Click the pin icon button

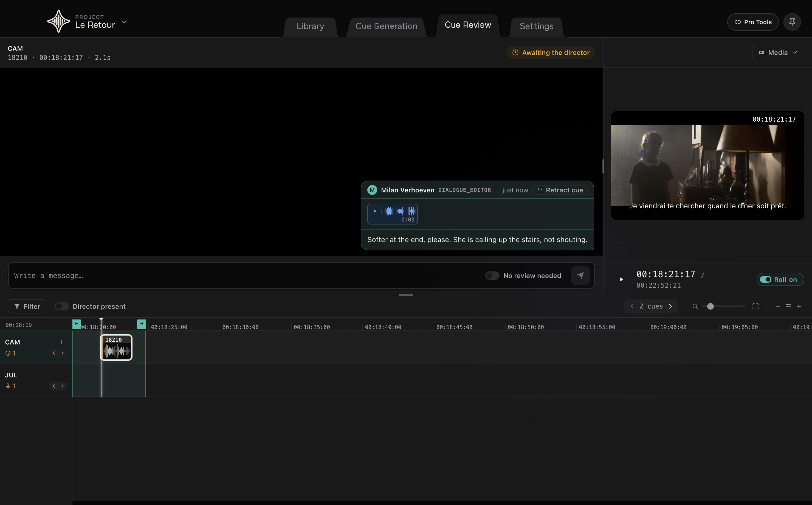click(x=792, y=22)
